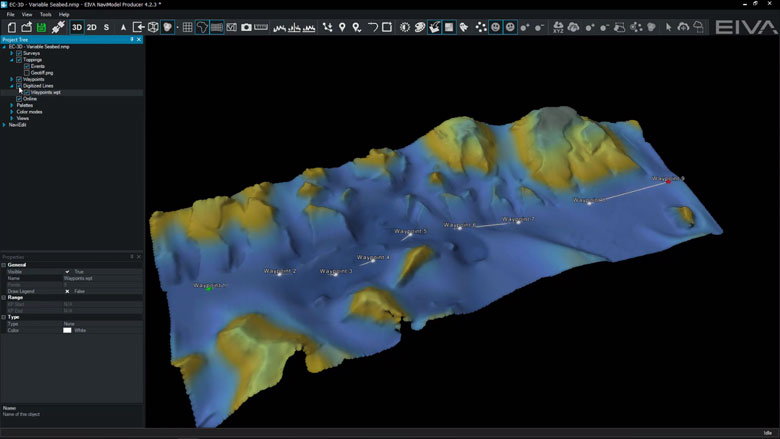Toggle the grid display icon
The image size is (780, 439).
(x=187, y=27)
